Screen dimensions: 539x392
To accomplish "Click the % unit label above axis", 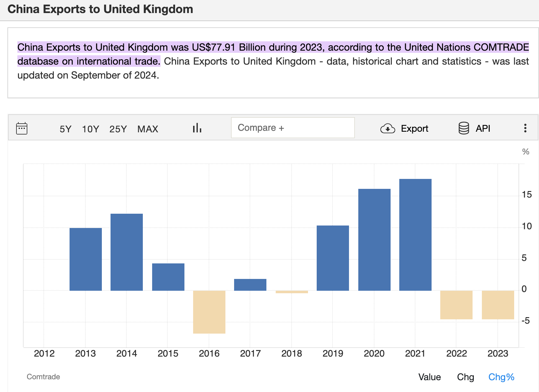I will 526,152.
